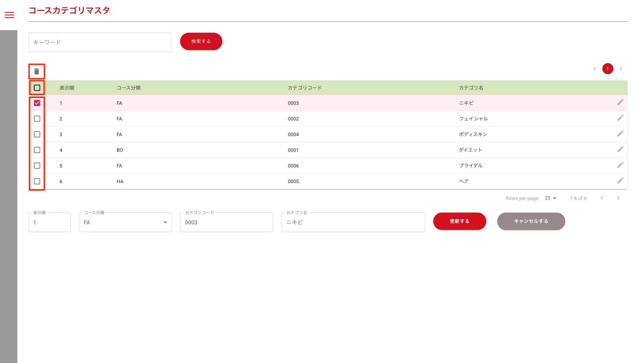Screen dimensions: 644x363
Task: Toggle the select-all header checkbox
Action: [37, 88]
